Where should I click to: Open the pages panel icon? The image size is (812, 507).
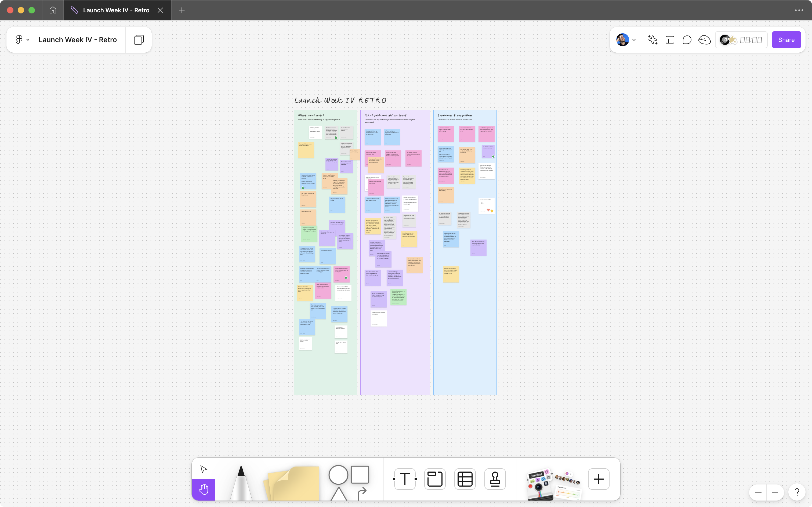[139, 40]
